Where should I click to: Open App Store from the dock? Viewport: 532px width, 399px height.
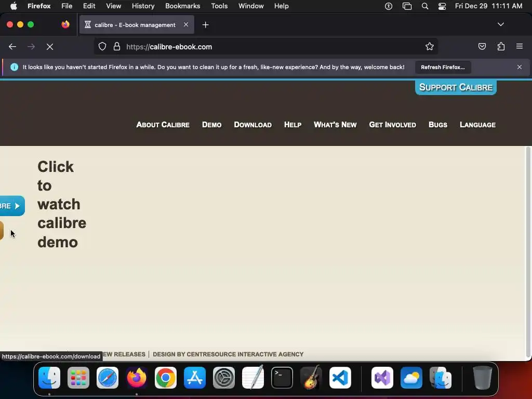pos(195,378)
